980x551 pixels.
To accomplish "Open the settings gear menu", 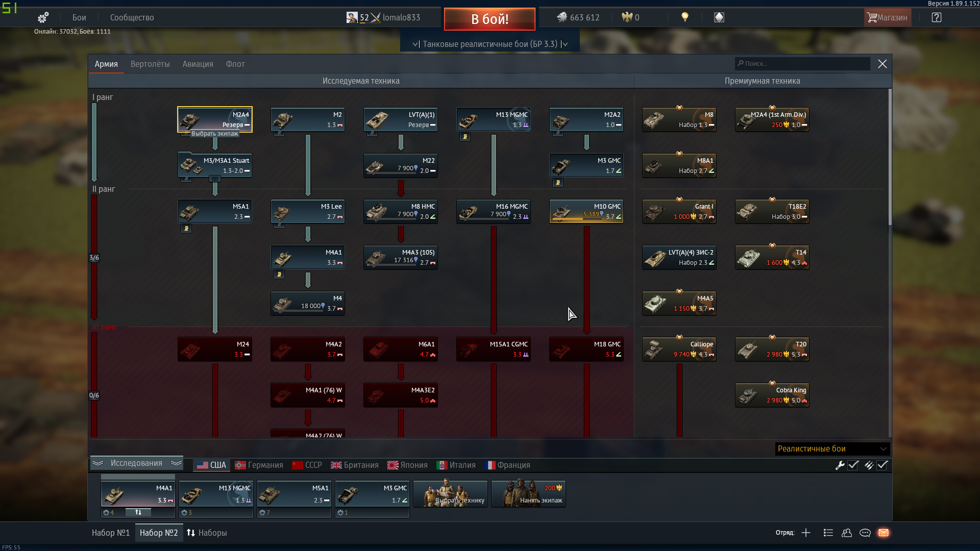I will [x=43, y=17].
